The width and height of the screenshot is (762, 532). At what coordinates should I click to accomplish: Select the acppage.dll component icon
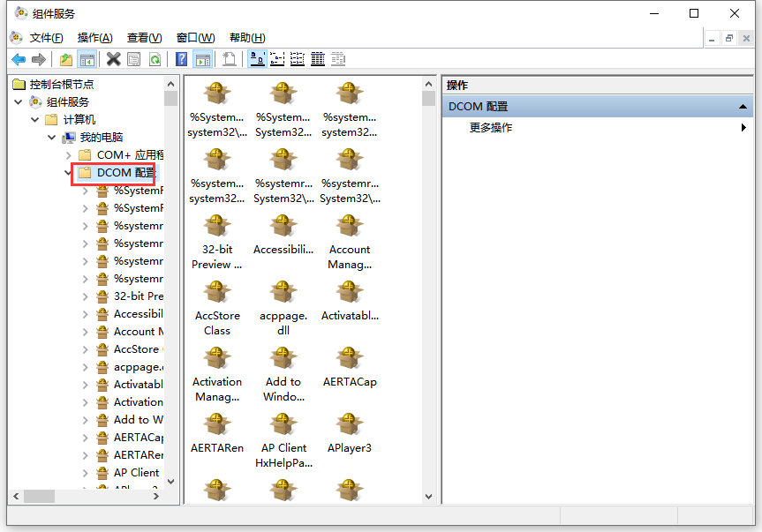(x=283, y=294)
